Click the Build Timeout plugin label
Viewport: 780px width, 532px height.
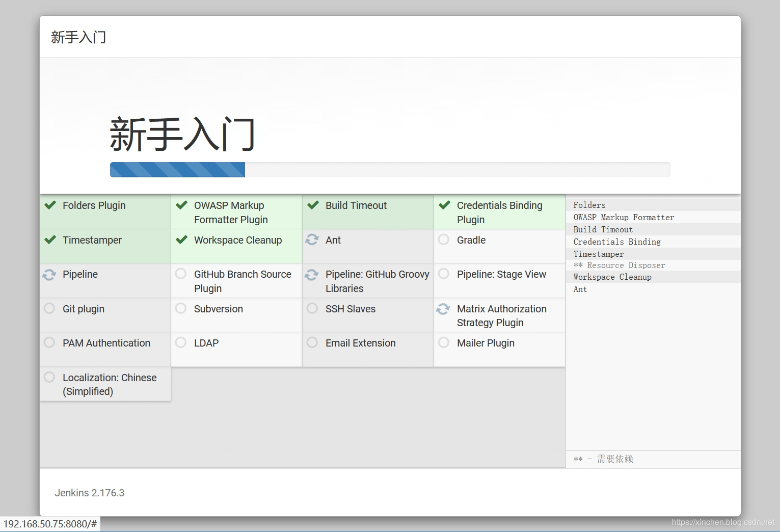[356, 205]
